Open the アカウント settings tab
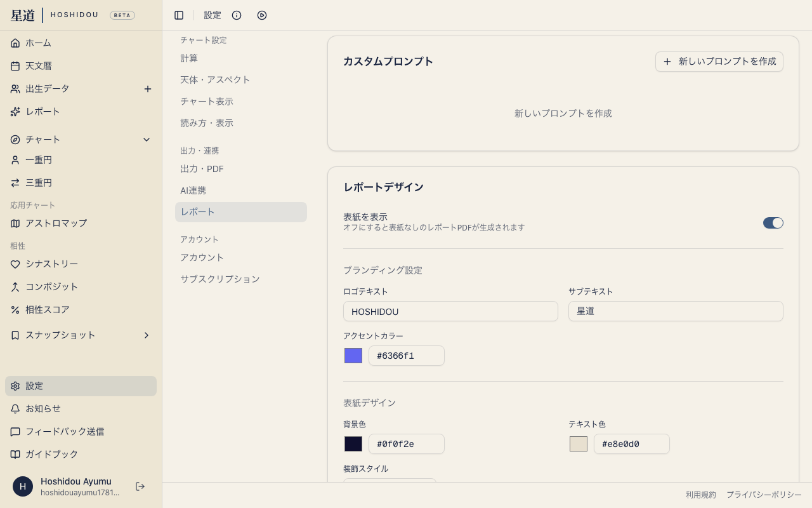Image resolution: width=812 pixels, height=508 pixels. tap(241, 258)
